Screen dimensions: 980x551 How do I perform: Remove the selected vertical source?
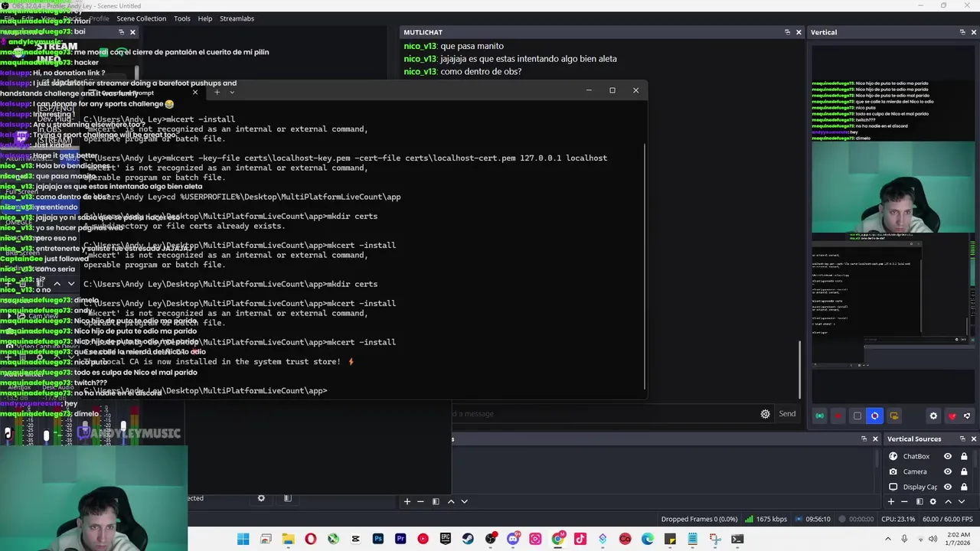904,501
